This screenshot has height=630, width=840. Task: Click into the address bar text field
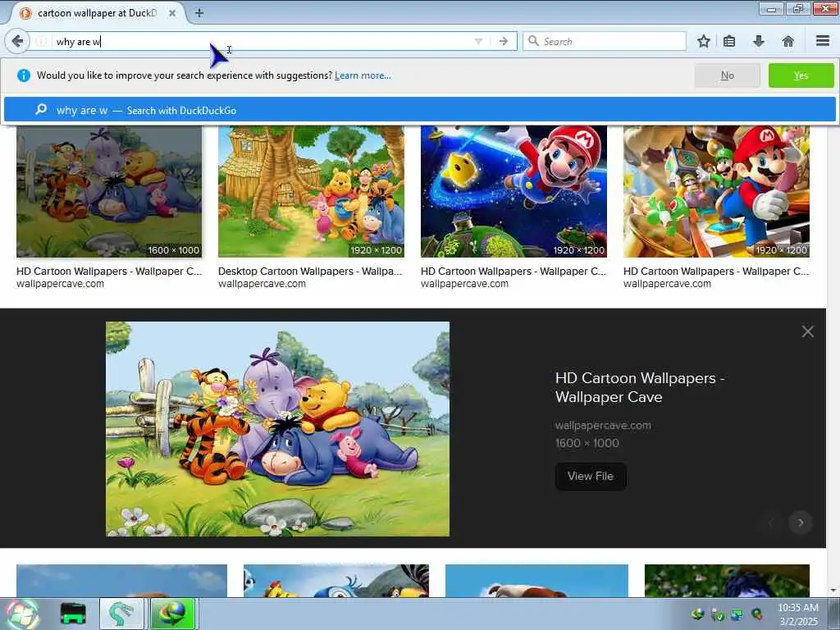tap(262, 41)
